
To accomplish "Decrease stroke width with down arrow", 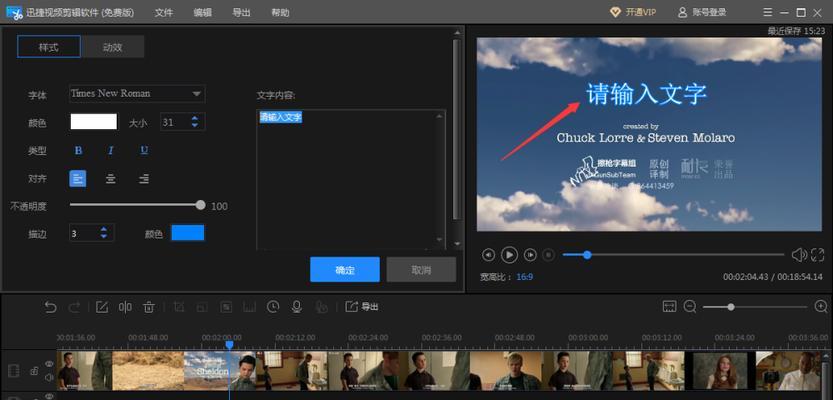I will 104,236.
